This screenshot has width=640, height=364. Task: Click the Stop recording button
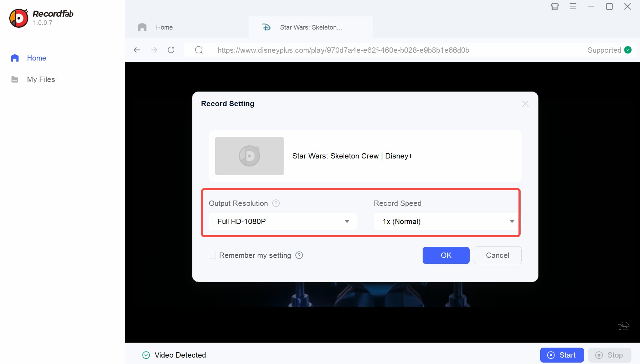click(610, 355)
